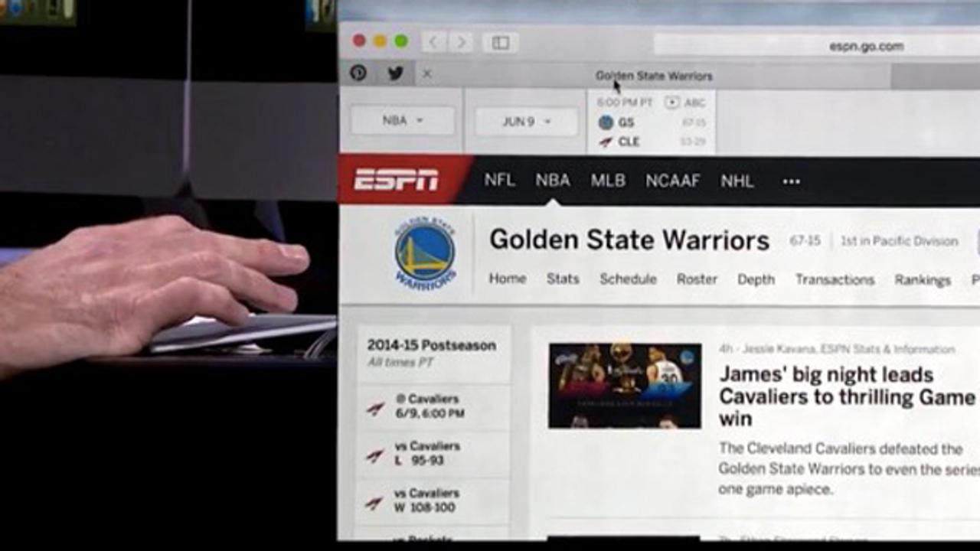This screenshot has height=551, width=980.
Task: Click the green fullscreen window button
Action: (400, 41)
